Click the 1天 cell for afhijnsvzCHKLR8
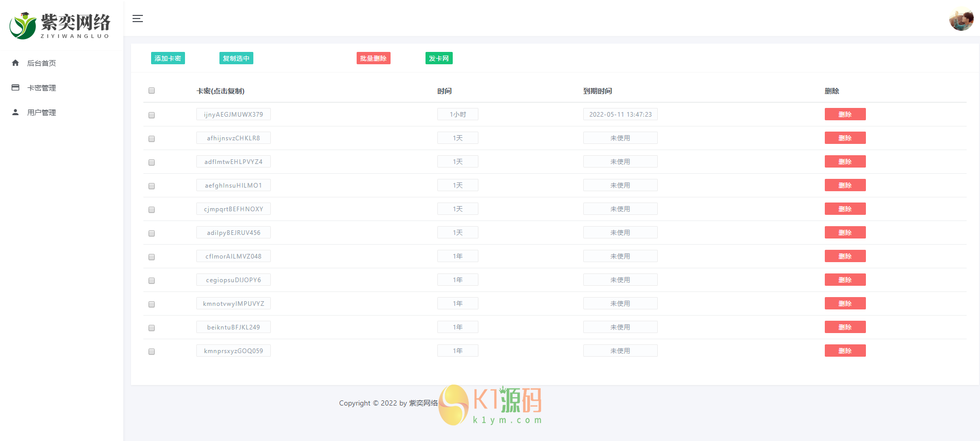The height and width of the screenshot is (441, 980). [x=458, y=138]
